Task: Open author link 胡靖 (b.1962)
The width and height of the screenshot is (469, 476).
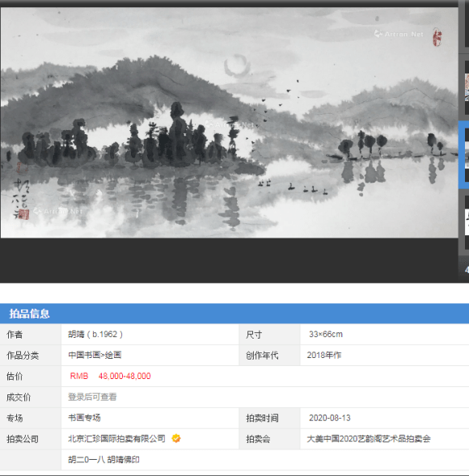Action: (x=95, y=335)
